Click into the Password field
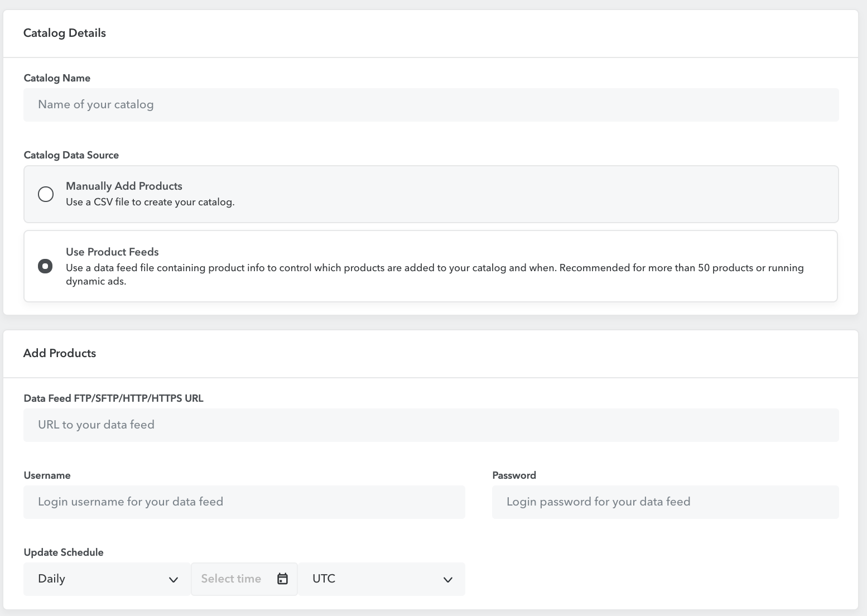This screenshot has width=867, height=616. click(665, 502)
